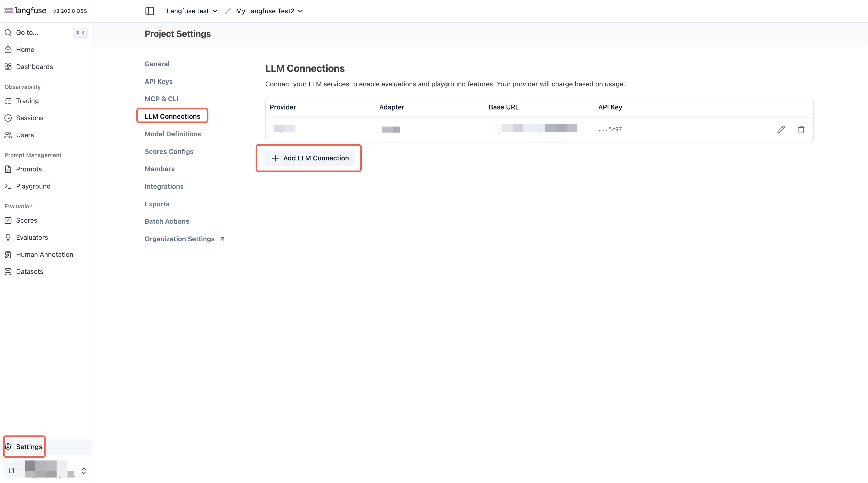This screenshot has width=868, height=483.
Task: Click the Add LLM Connection button
Action: 310,158
